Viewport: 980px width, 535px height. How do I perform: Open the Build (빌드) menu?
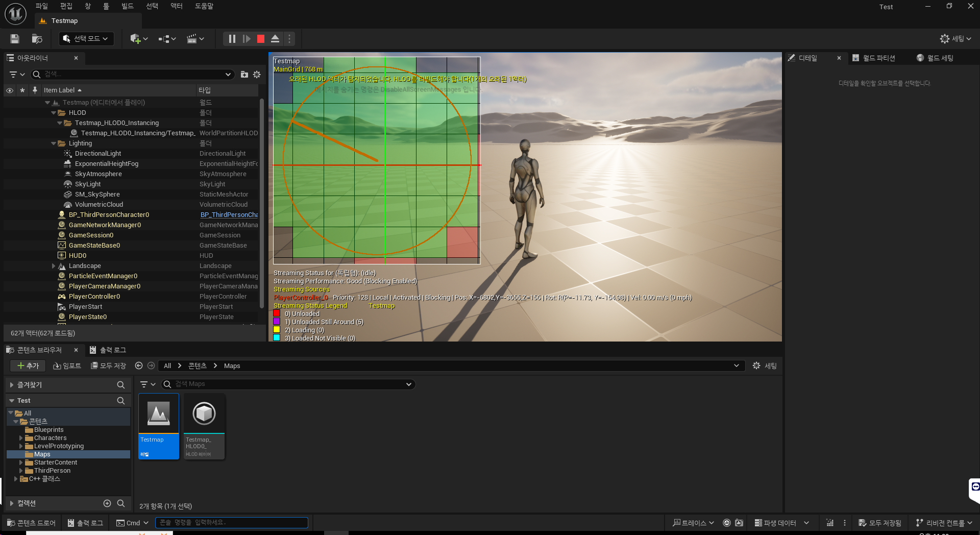click(x=127, y=6)
